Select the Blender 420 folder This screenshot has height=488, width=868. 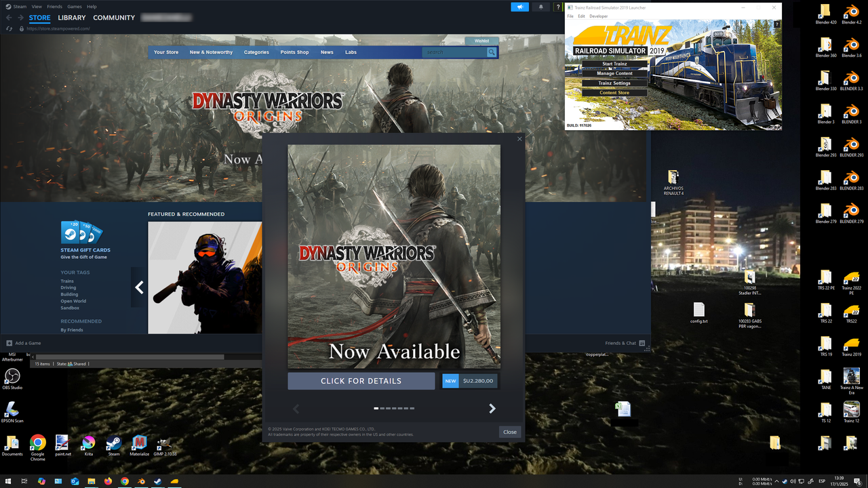pos(825,14)
